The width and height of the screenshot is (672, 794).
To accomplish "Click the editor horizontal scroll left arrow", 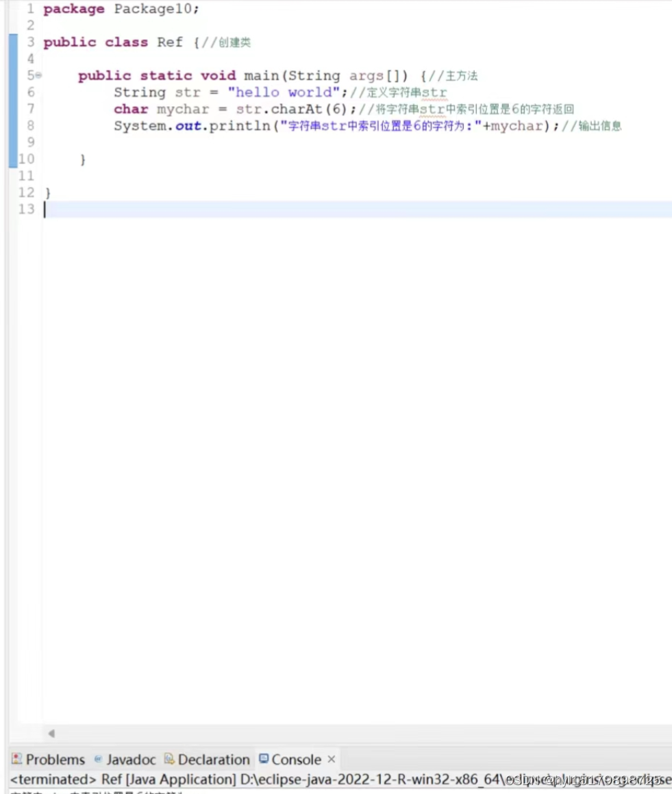I will click(x=51, y=733).
